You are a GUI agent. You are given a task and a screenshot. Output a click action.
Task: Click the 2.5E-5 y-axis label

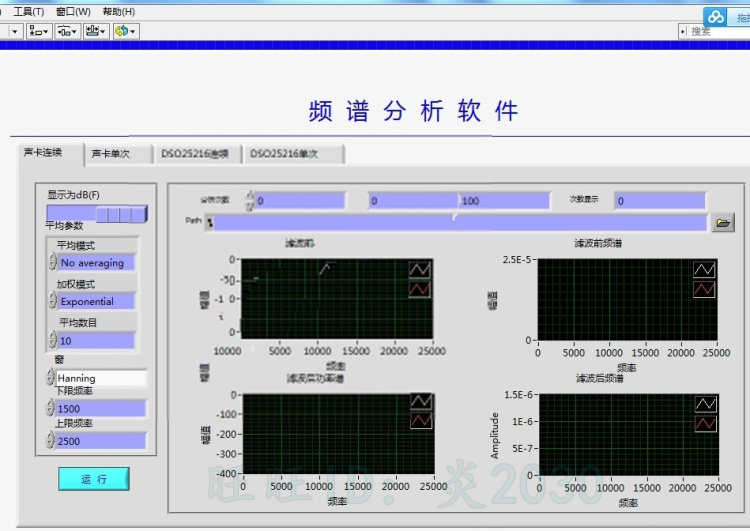tap(517, 260)
